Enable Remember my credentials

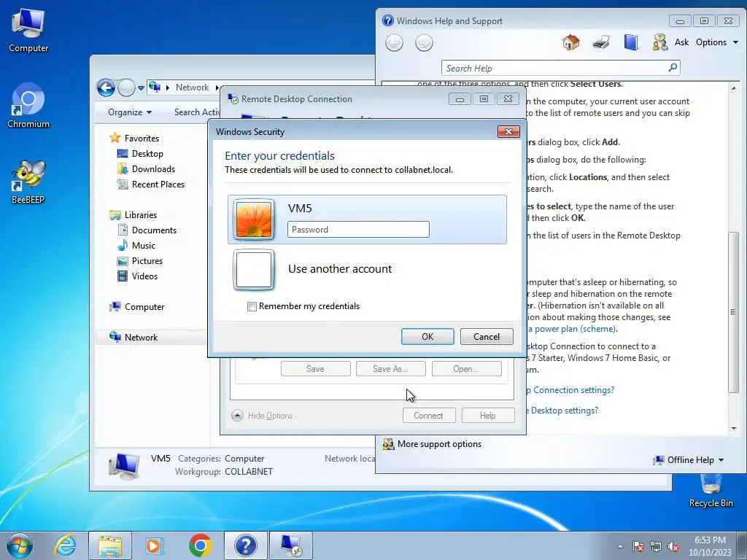click(252, 307)
